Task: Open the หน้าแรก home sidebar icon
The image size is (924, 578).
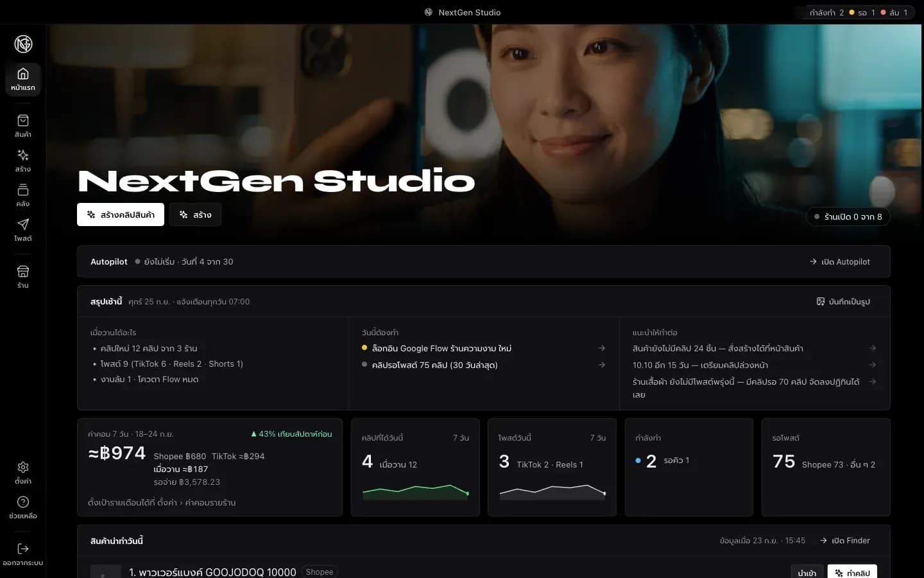Action: 23,80
